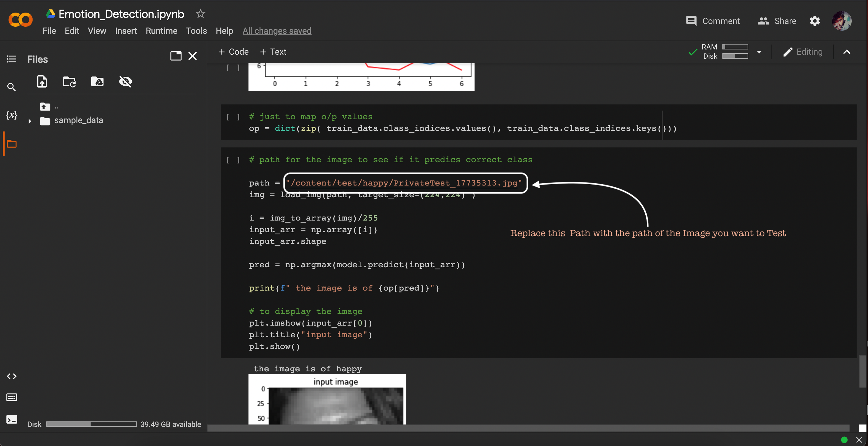868x446 pixels.
Task: Open the variable inspector panel
Action: (12, 115)
